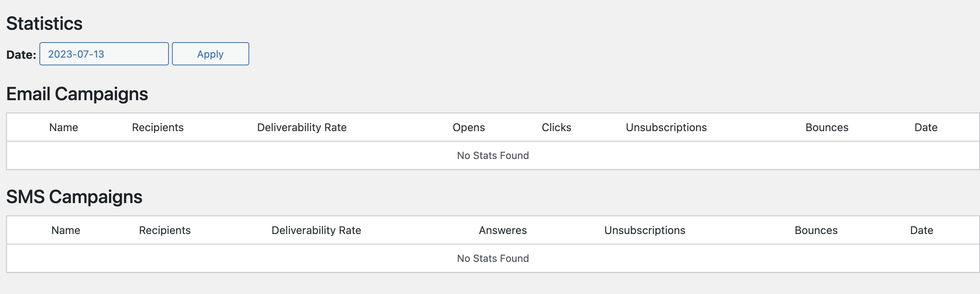Click the Name header in SMS Campaigns

pos(66,230)
